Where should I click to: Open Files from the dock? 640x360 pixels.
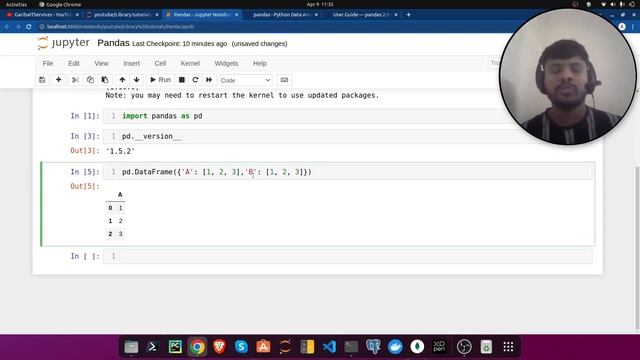point(131,347)
